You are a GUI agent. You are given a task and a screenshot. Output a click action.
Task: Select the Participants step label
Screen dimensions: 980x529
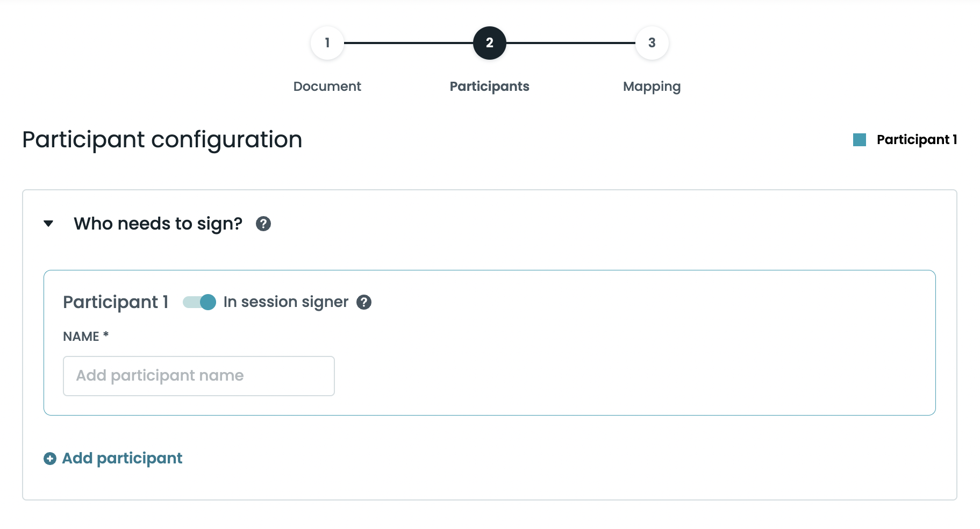489,86
